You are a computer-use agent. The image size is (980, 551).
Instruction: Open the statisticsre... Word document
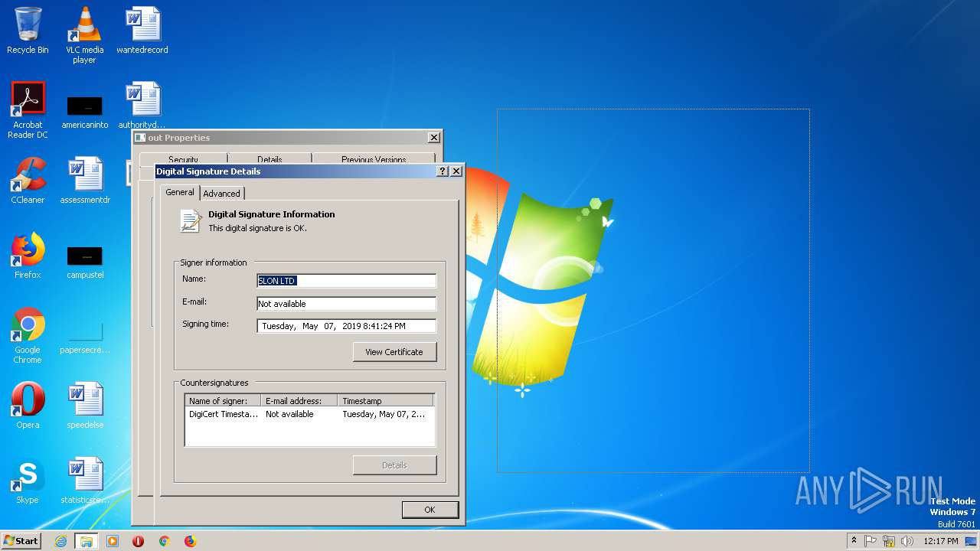click(84, 481)
